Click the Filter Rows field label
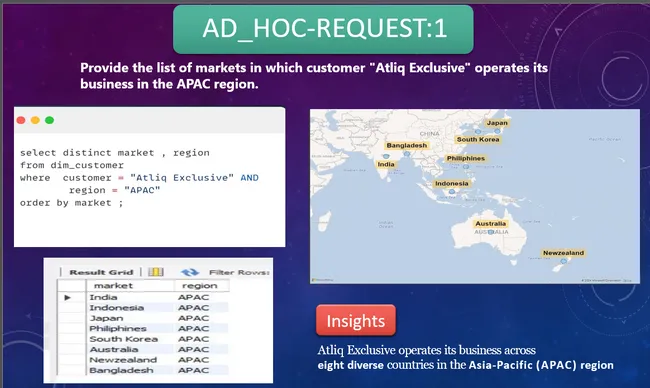The image size is (650, 388). point(239,272)
